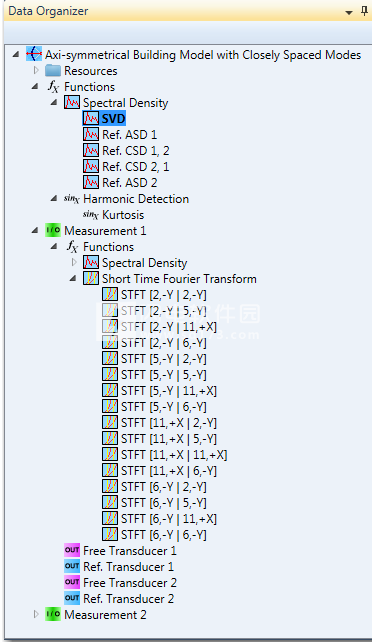
Task: Click the SVD spectral density icon
Action: tap(91, 119)
